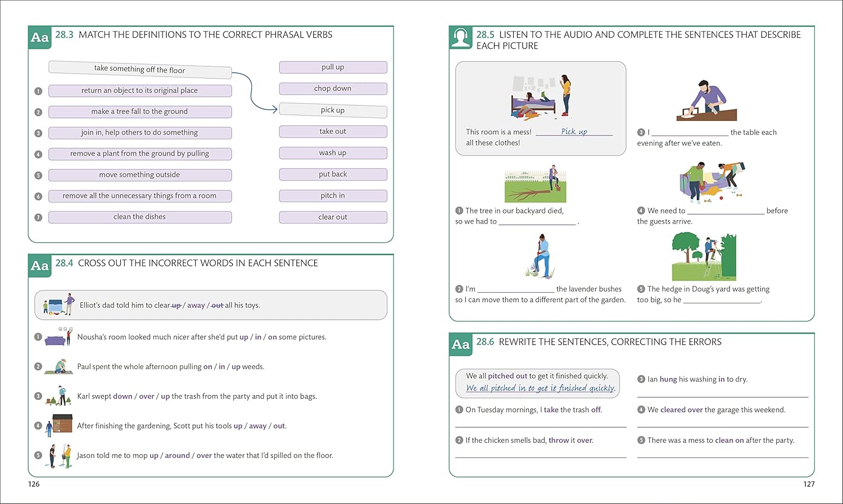Click the Aa icon beside exercise 28.3
Viewport: 843px width, 504px height.
[40, 38]
